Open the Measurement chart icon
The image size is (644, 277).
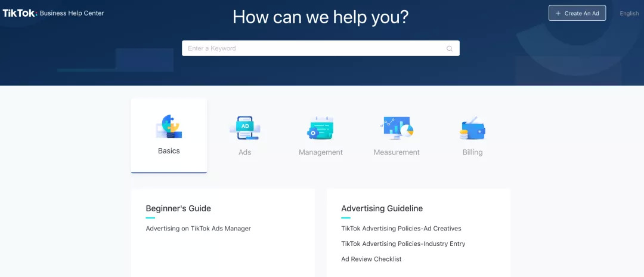click(x=397, y=128)
